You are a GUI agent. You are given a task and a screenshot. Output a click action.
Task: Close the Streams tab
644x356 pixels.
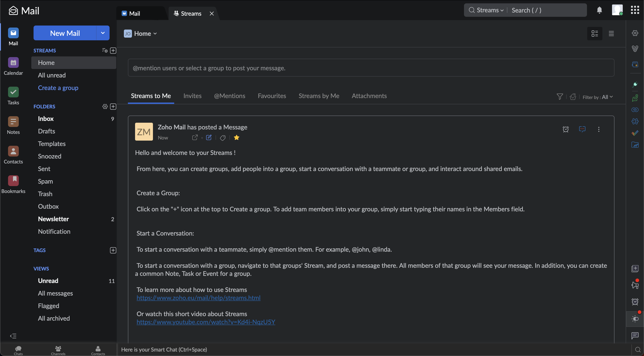click(x=212, y=13)
